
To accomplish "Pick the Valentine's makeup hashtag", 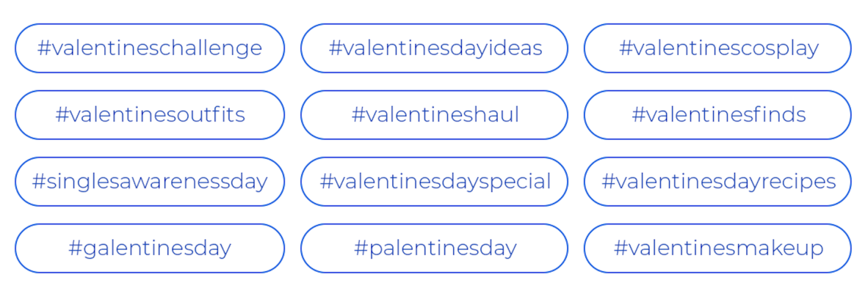I will 718,248.
